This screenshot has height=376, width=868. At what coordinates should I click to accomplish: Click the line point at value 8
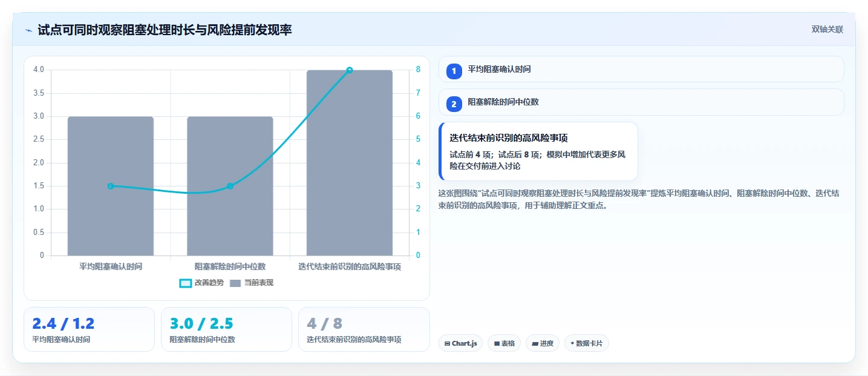[350, 70]
